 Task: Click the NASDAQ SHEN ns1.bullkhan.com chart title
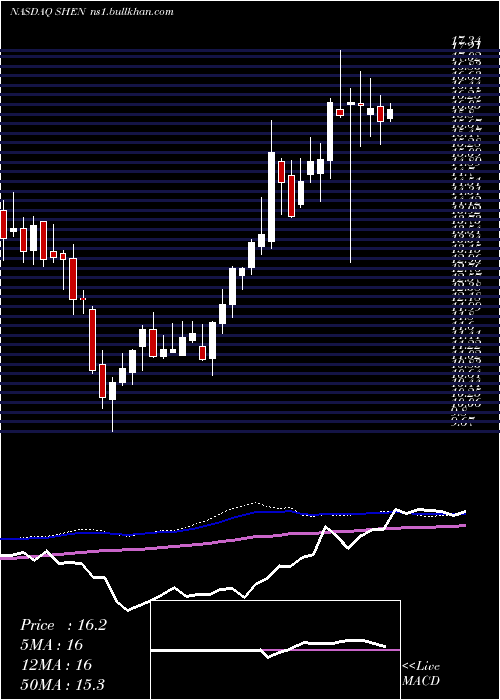[x=92, y=12]
